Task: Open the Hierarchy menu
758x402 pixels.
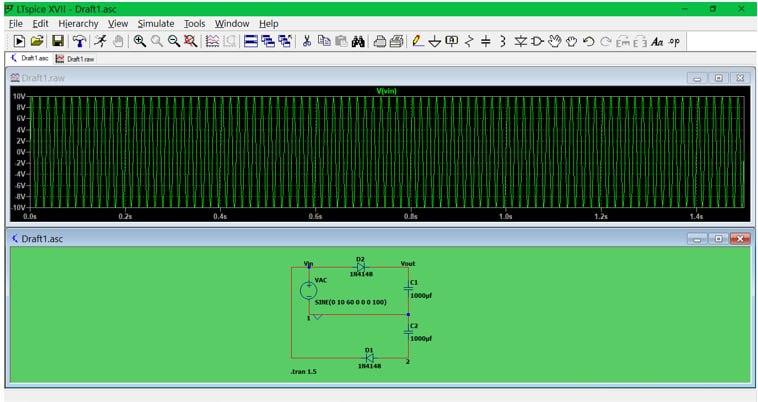Action: tap(78, 23)
